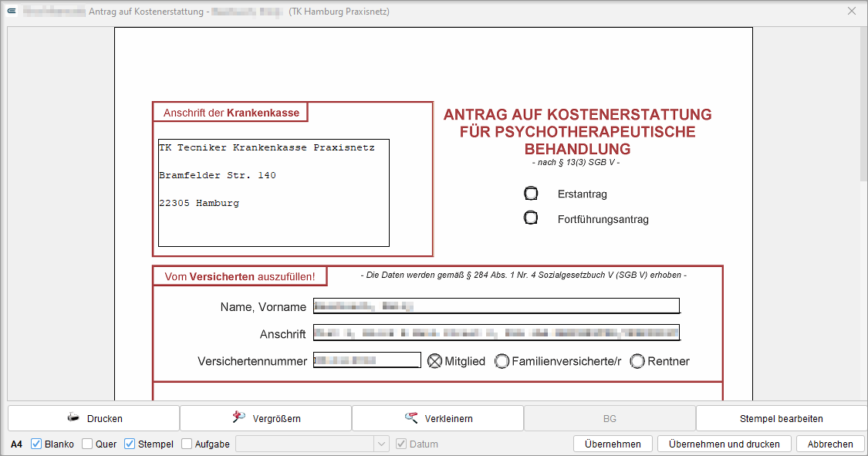868x456 pixels.
Task: Mark the Fortführungsantrag option
Action: 531,218
